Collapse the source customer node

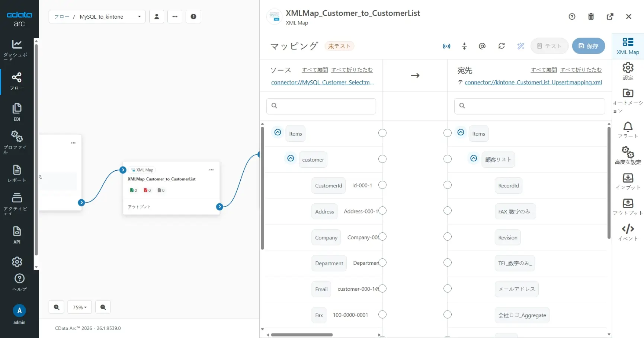291,158
